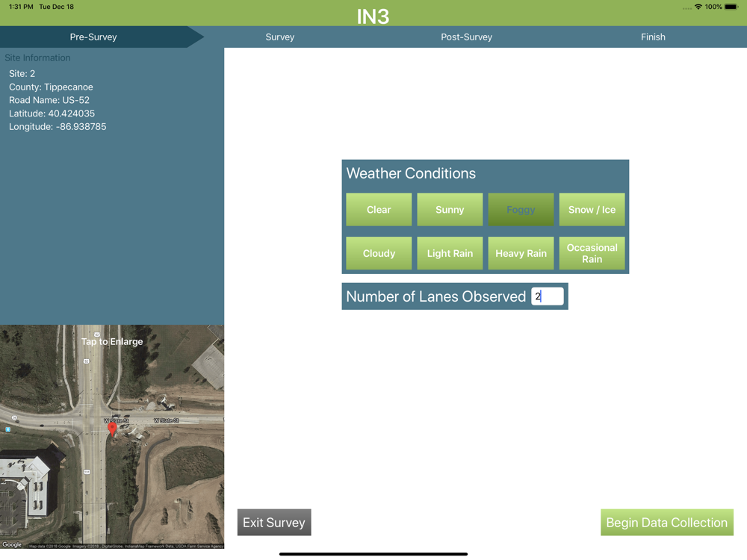The width and height of the screenshot is (747, 560).
Task: Tap the Wi-Fi status icon
Action: tap(698, 7)
